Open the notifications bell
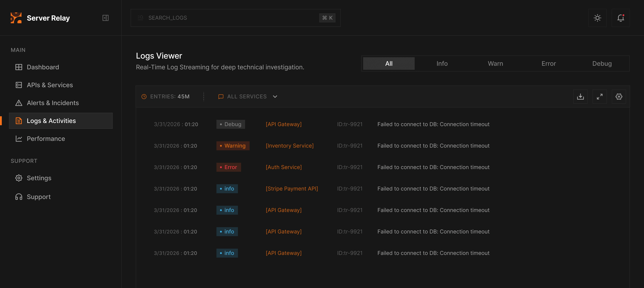This screenshot has width=644, height=288. [620, 18]
